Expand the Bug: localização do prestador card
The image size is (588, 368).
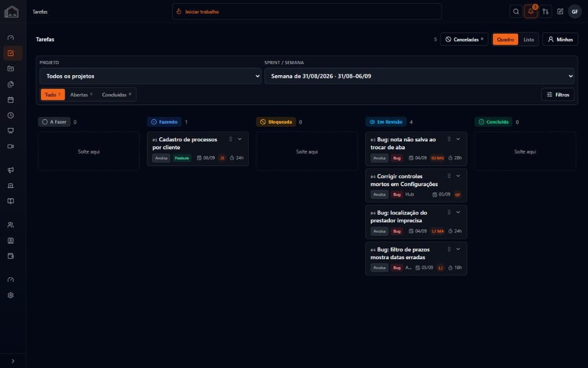[458, 212]
